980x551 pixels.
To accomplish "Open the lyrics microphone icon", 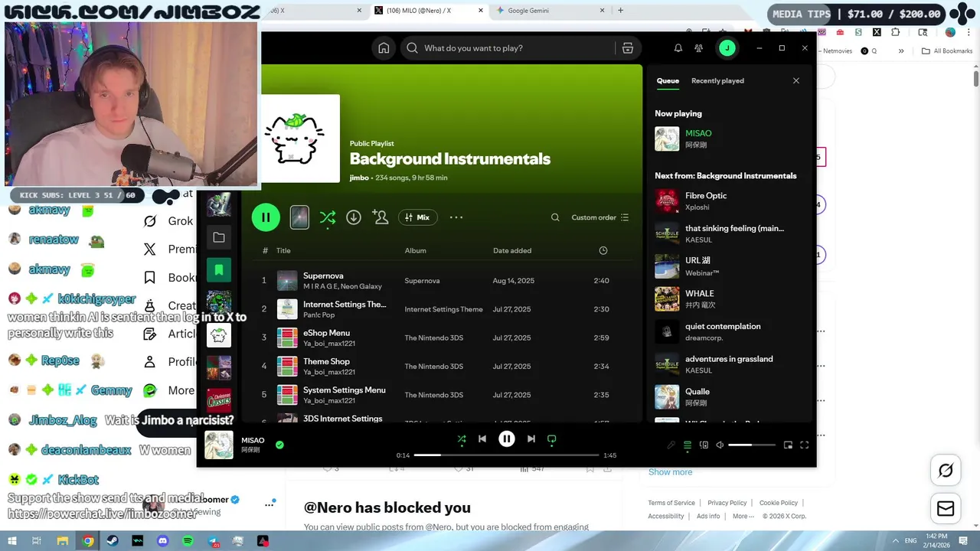I will (671, 445).
